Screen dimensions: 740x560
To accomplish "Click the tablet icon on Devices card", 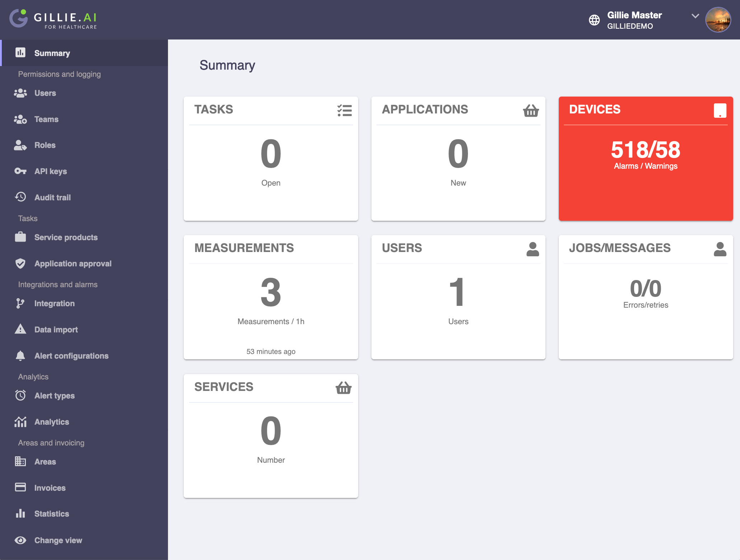I will 720,111.
